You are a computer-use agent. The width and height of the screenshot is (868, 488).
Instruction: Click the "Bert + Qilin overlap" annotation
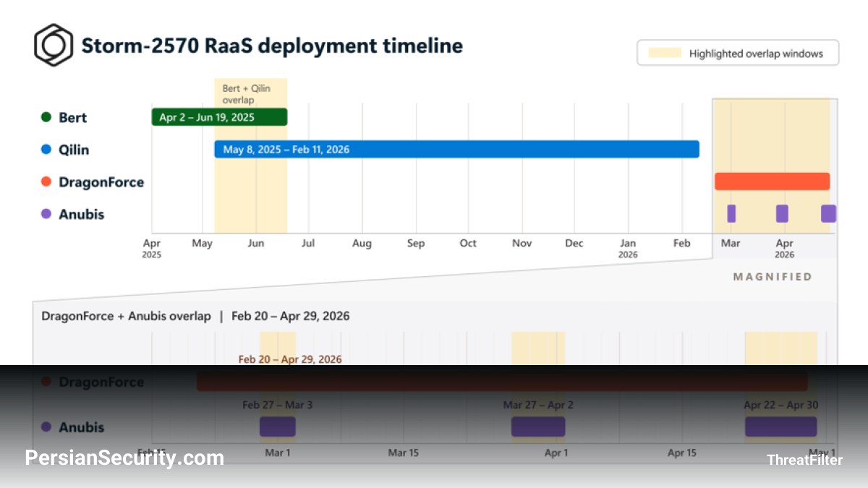247,94
